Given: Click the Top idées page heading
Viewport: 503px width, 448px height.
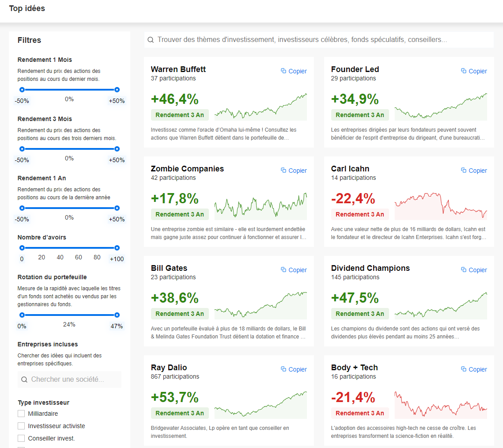Looking at the screenshot, I should 27,8.
